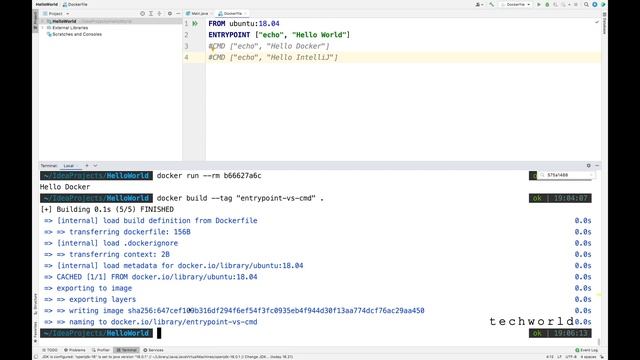640x360 pixels.
Task: Open the Event Log
Action: point(587,350)
